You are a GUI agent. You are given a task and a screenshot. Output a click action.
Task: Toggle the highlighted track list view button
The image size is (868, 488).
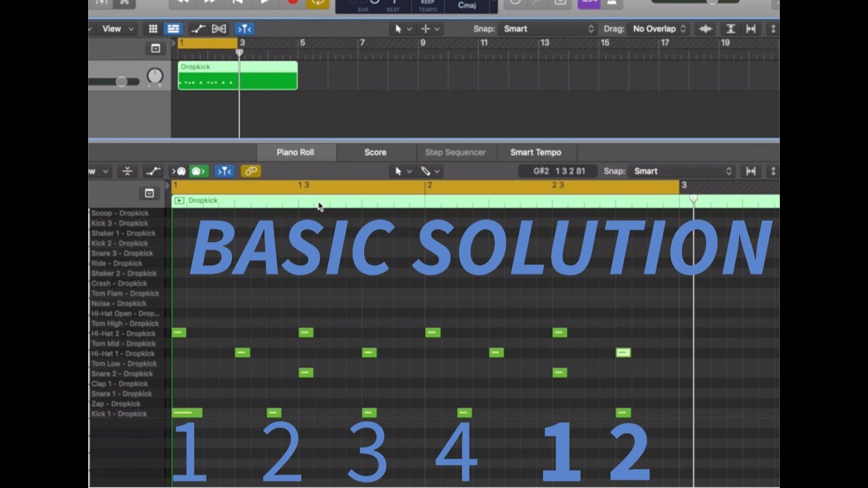(174, 29)
